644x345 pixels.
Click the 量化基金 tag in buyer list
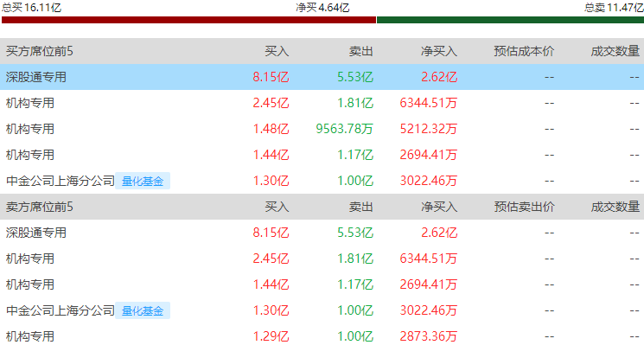[143, 181]
